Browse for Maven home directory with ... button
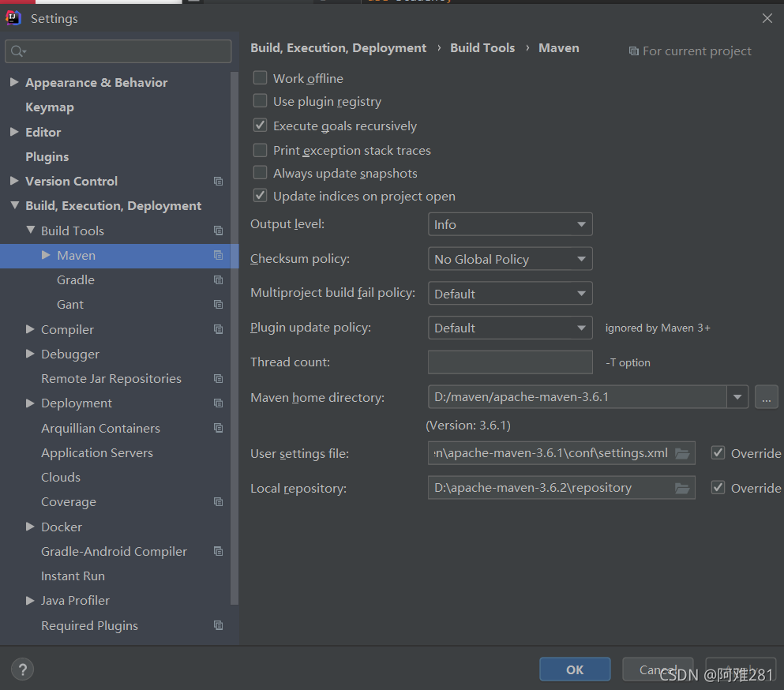The height and width of the screenshot is (690, 784). click(x=766, y=397)
